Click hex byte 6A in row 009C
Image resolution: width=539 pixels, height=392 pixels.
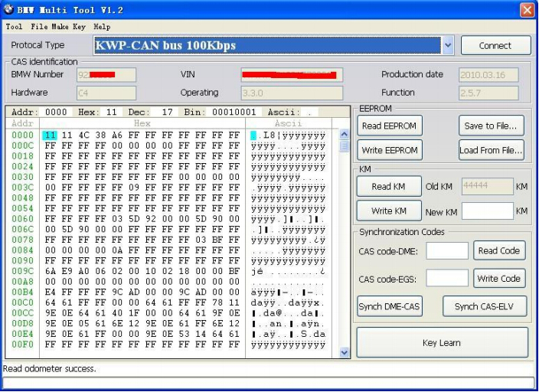point(51,271)
